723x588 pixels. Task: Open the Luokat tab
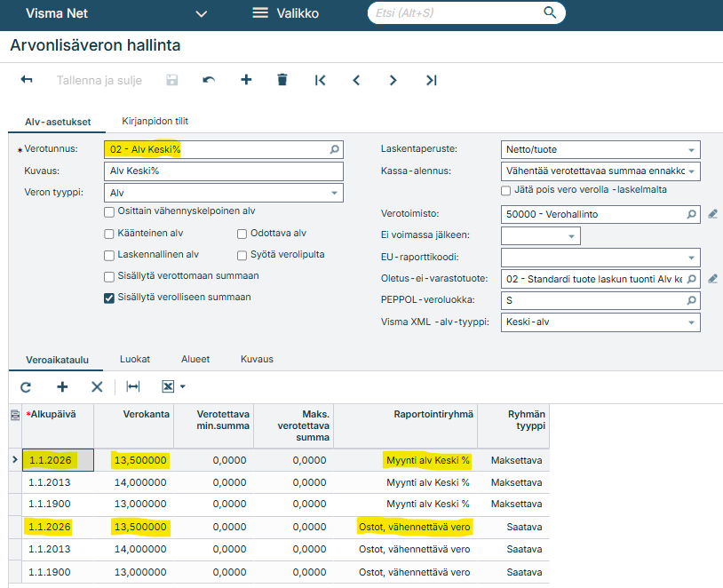135,359
